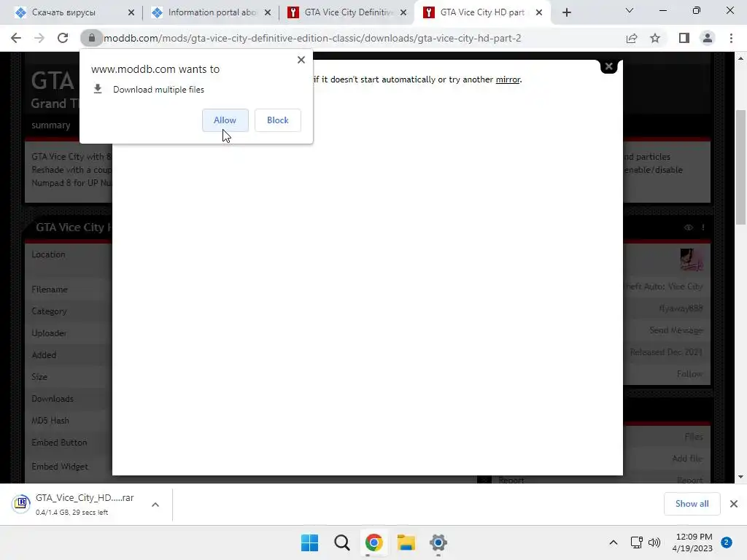
Task: Click the Location row label
Action: coord(49,254)
